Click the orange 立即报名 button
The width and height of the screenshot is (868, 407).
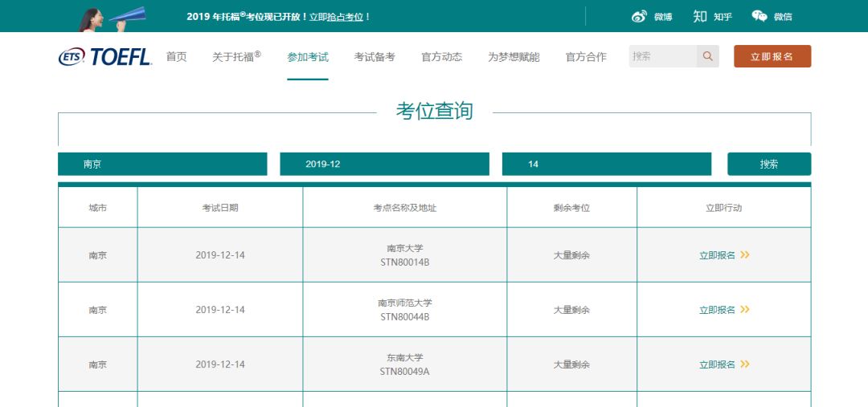click(x=772, y=56)
